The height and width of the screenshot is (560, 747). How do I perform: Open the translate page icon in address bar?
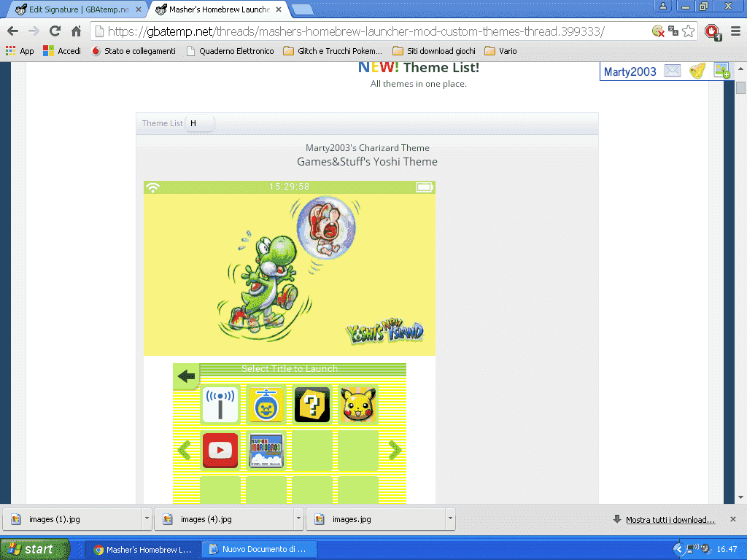coord(673,31)
